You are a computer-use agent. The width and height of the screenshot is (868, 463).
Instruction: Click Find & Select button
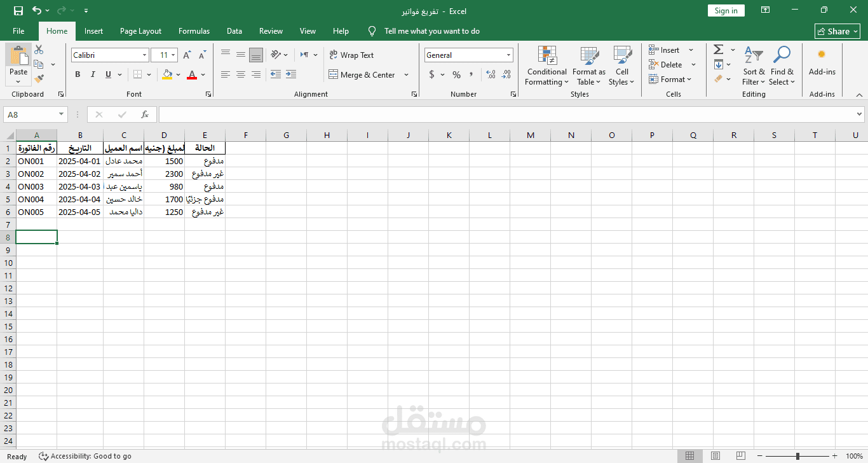(782, 66)
